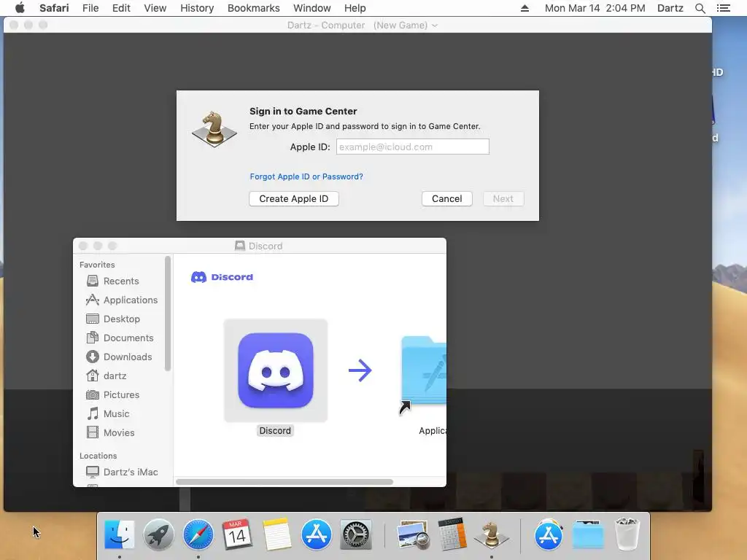Open Trash in Dock

(627, 534)
